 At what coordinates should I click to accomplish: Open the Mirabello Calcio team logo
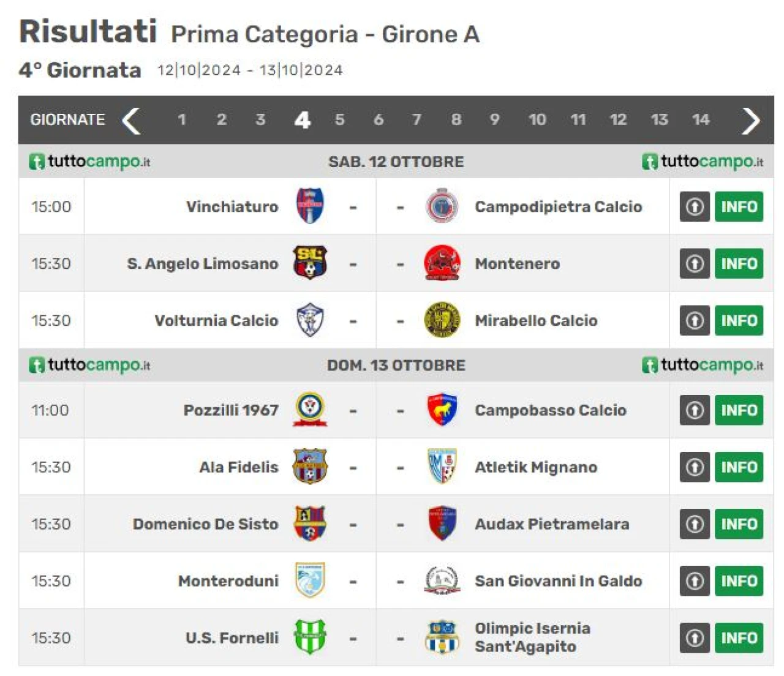click(x=442, y=320)
